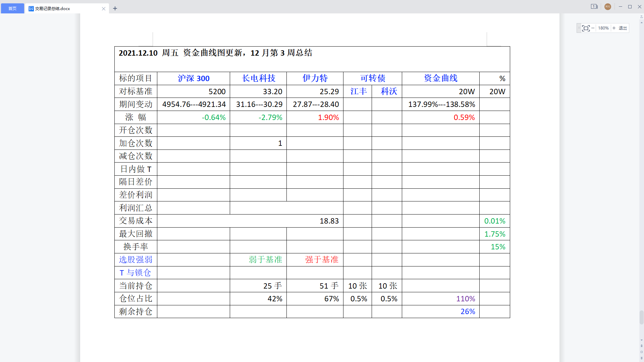Screen dimensions: 644x362
Task: Click the 42% position ratio cell
Action: point(258,299)
